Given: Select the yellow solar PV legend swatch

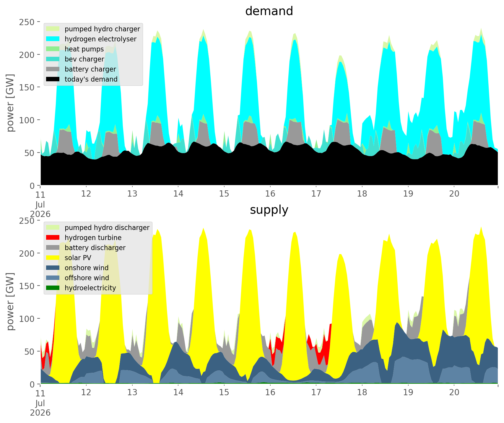Looking at the screenshot, I should pos(53,258).
